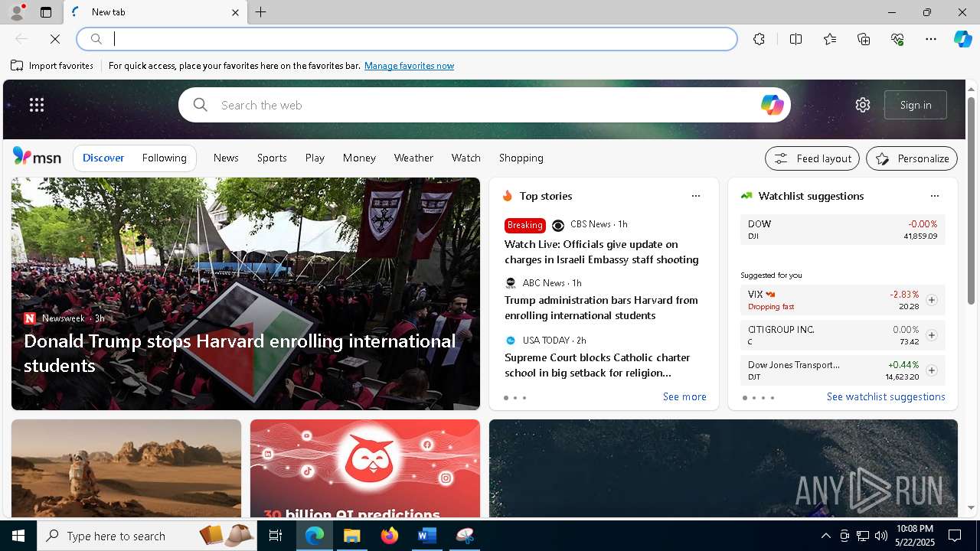Open Manage favorites now link
980x551 pixels.
409,66
